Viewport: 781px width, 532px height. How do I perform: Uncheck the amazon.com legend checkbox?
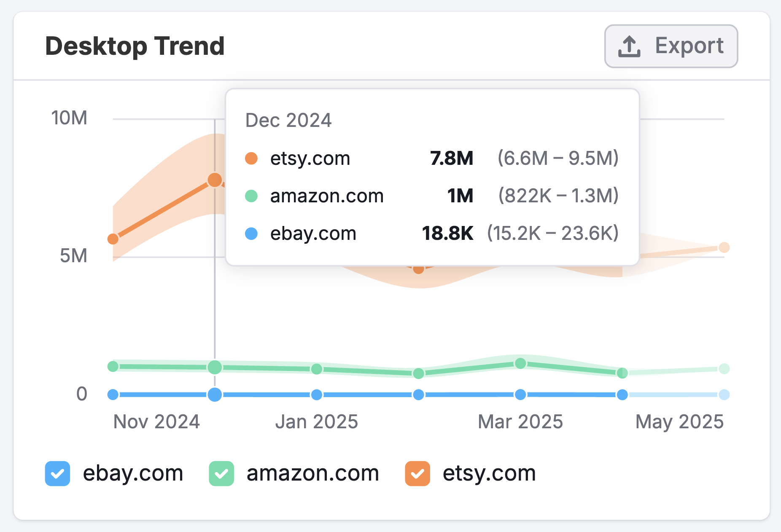point(221,473)
